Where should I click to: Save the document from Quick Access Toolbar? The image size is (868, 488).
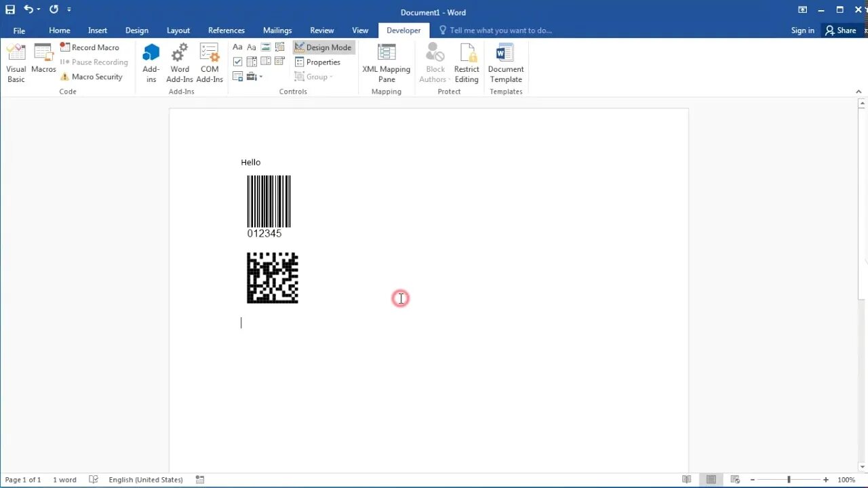point(10,9)
